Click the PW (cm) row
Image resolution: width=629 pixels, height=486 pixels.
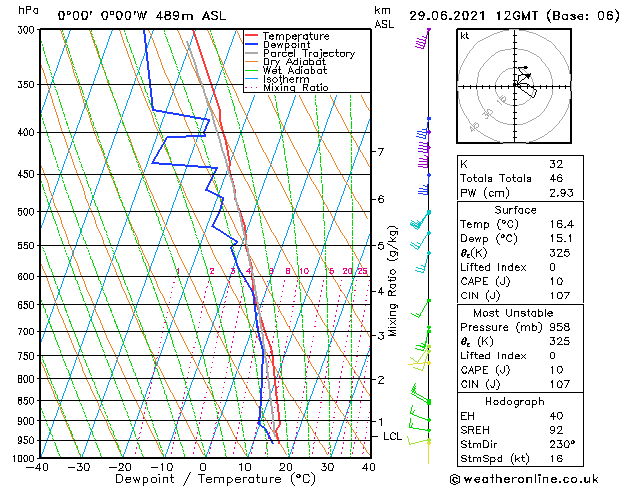(520, 193)
